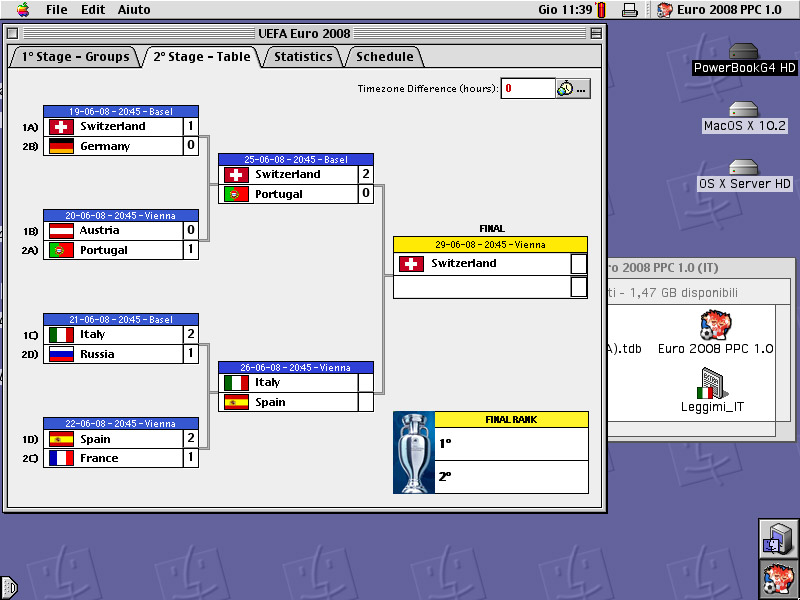
Task: Click the second finalist's empty score field
Action: tap(579, 287)
